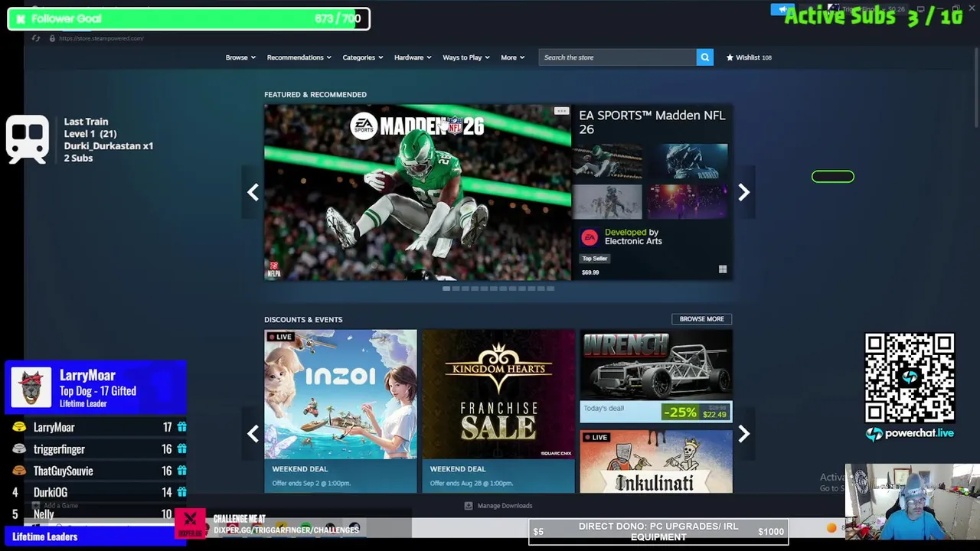Click the DISCOUNTS & EVENTS heading
The width and height of the screenshot is (980, 551).
point(303,320)
